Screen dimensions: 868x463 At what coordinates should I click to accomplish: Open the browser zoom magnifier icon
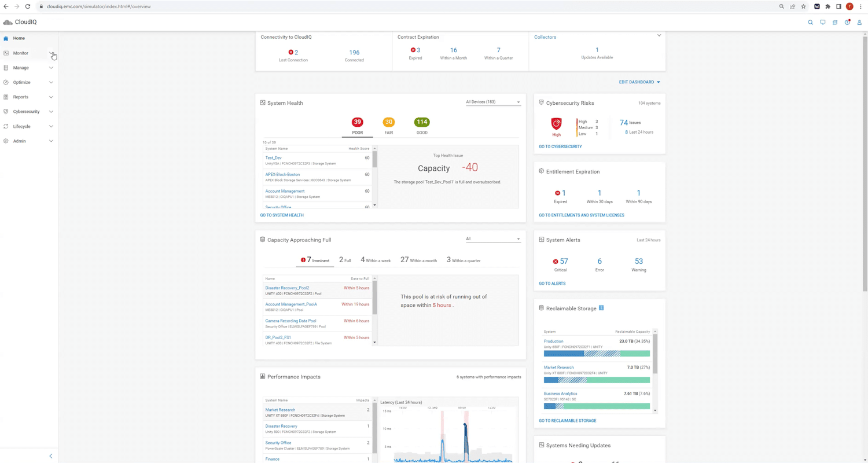(x=781, y=6)
